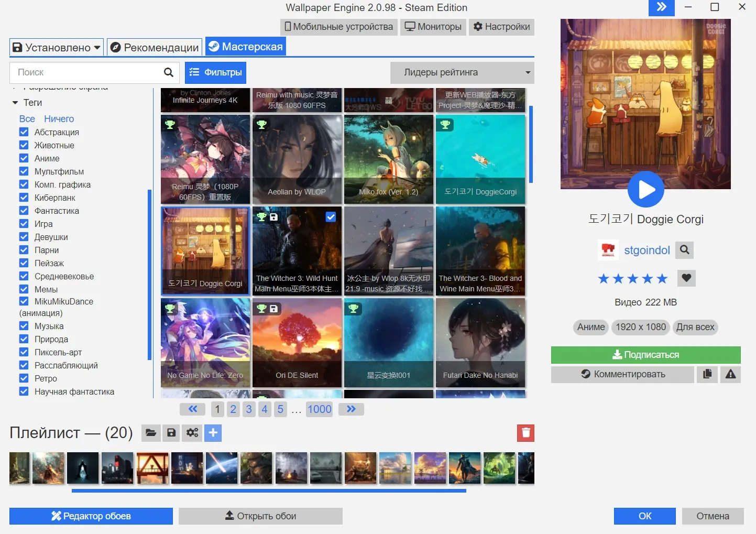Report wallpaper with the warning triangle icon
Screen dimensions: 756x534
click(731, 374)
